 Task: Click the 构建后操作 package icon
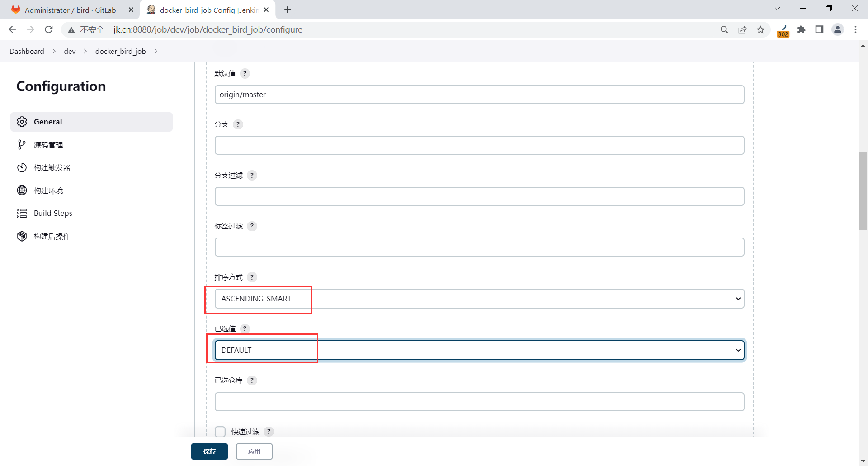22,236
